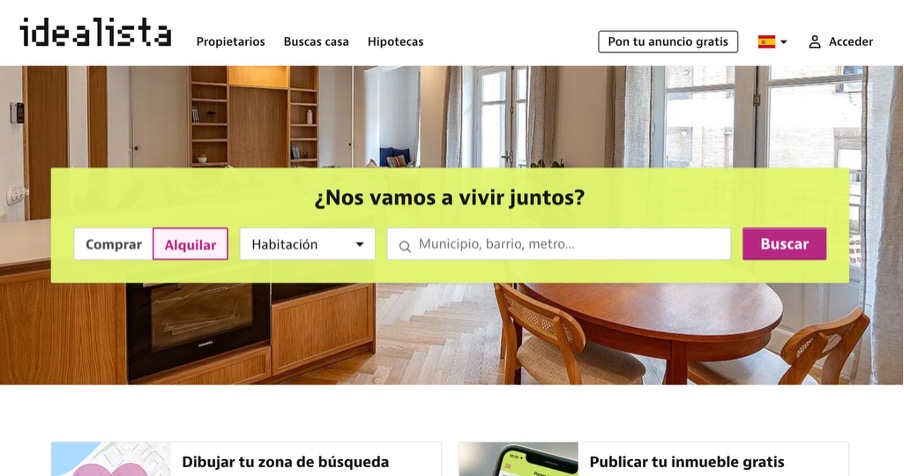The width and height of the screenshot is (904, 476).
Task: Open Publicar tu inmueble gratis link
Action: tap(687, 462)
